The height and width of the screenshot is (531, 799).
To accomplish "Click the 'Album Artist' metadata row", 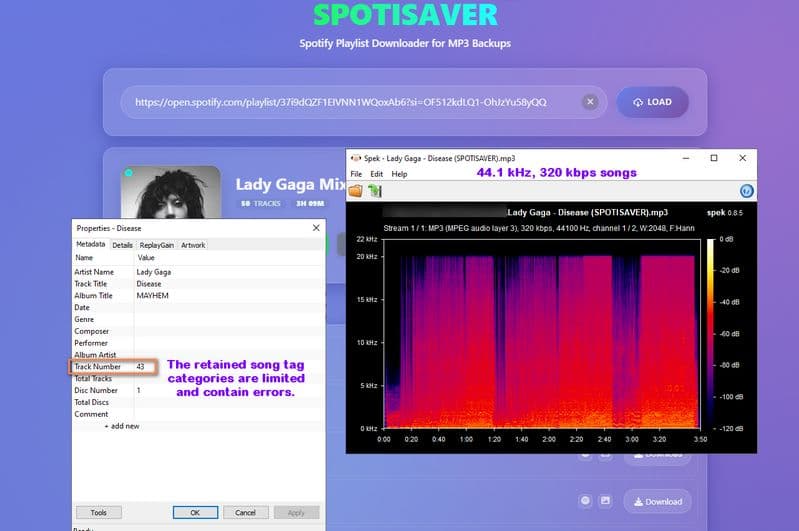I will pos(198,355).
